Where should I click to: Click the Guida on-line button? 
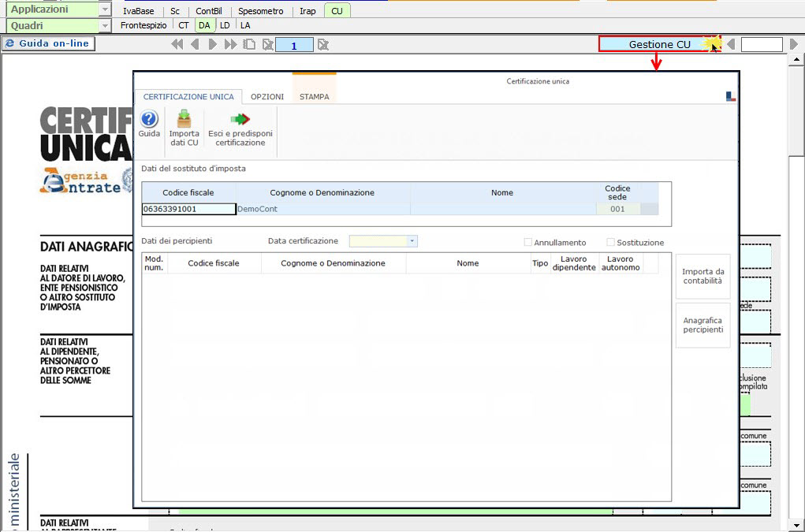[x=48, y=43]
